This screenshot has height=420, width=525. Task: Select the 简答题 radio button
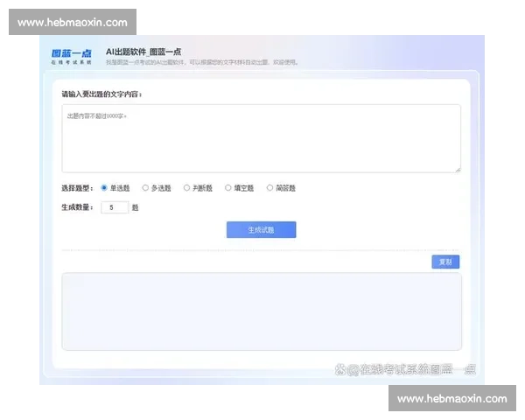(269, 188)
